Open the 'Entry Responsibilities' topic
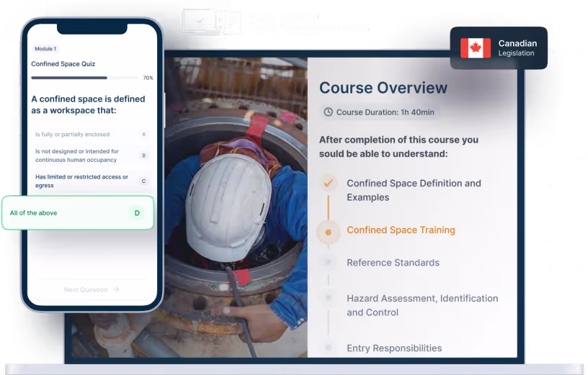Viewport: 588px width, 375px height. tap(394, 348)
